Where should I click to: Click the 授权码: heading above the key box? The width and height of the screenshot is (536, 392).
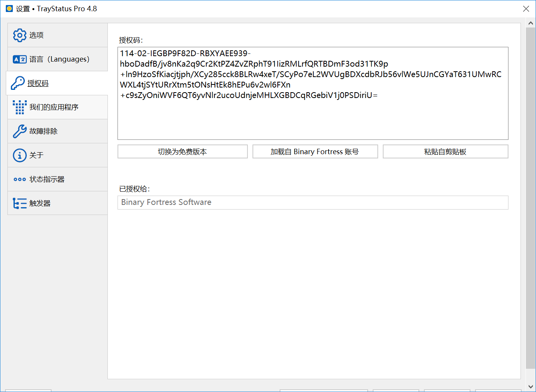pyautogui.click(x=131, y=40)
